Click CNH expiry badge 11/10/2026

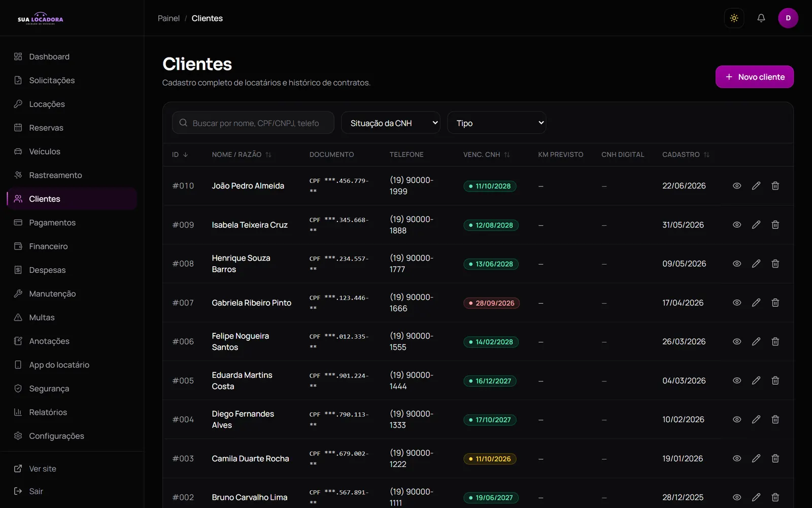click(490, 459)
